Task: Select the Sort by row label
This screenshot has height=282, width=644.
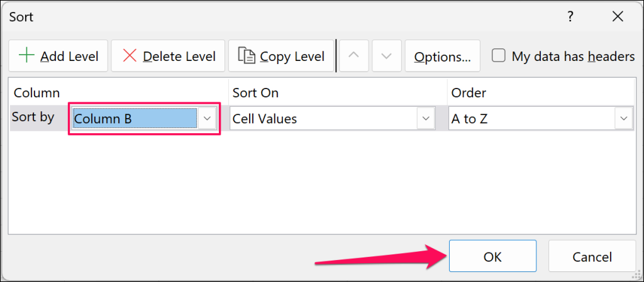Action: [x=38, y=117]
